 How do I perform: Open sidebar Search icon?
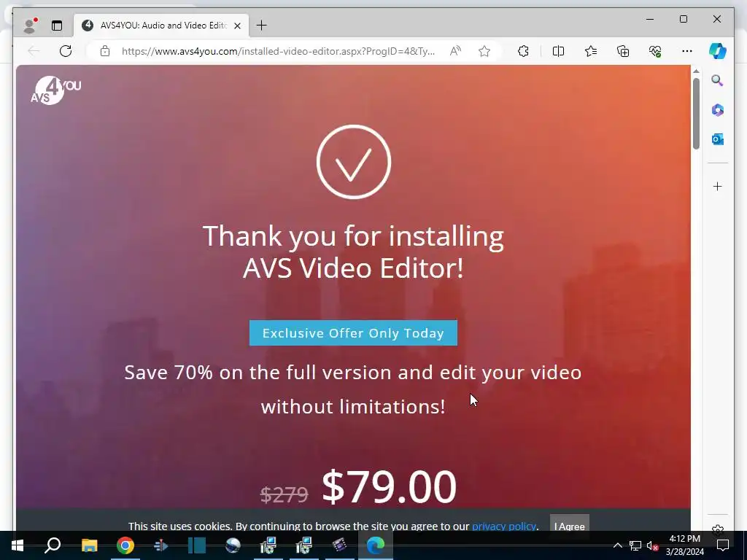pyautogui.click(x=718, y=80)
